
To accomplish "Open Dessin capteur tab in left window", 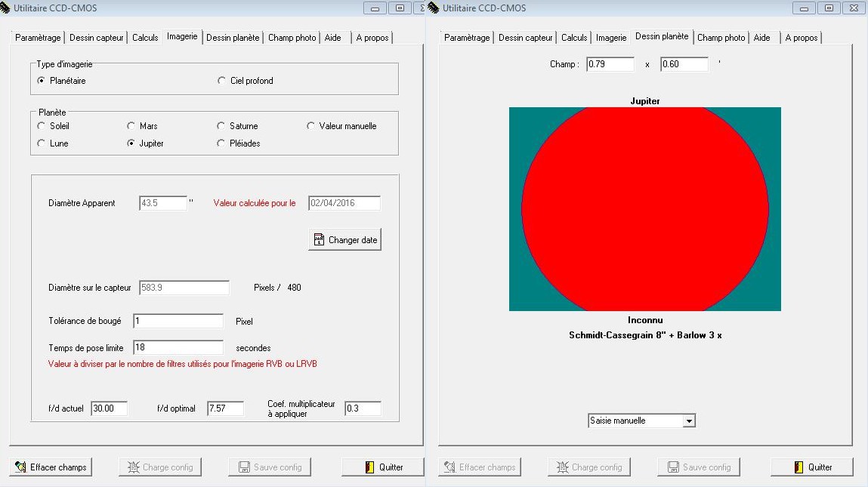I will tap(97, 38).
